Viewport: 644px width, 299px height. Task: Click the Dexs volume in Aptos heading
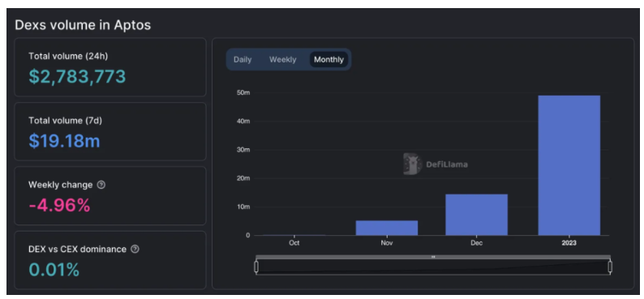tap(83, 25)
